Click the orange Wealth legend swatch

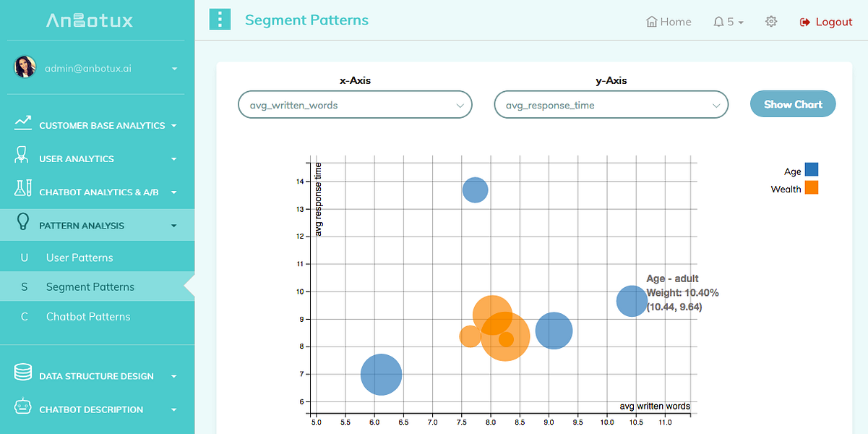coord(811,188)
